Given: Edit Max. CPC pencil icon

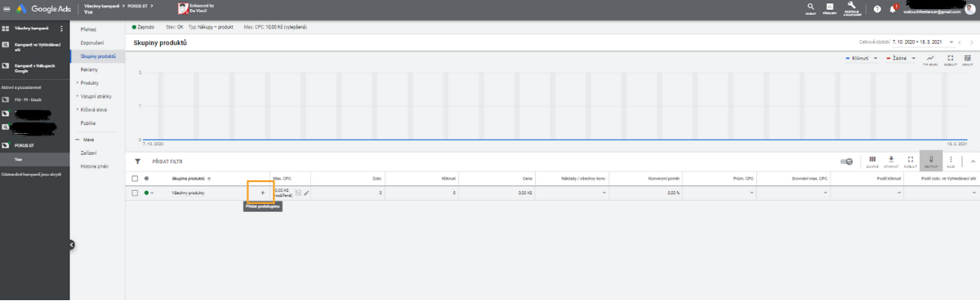Looking at the screenshot, I should click(306, 193).
